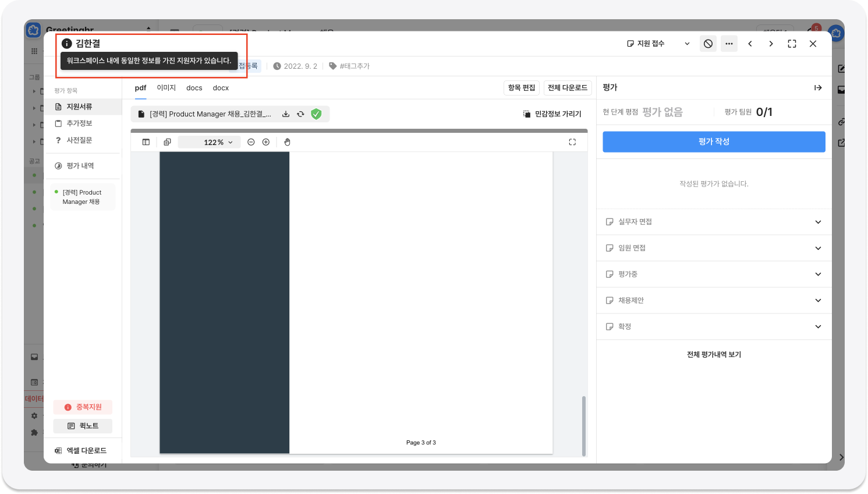Image resolution: width=868 pixels, height=494 pixels.
Task: Select the hand pan tool
Action: (287, 142)
